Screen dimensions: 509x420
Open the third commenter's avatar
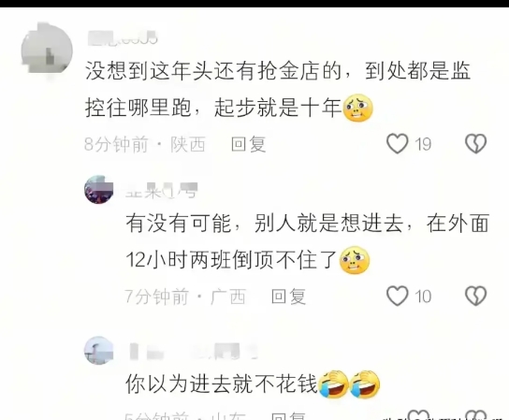[98, 351]
